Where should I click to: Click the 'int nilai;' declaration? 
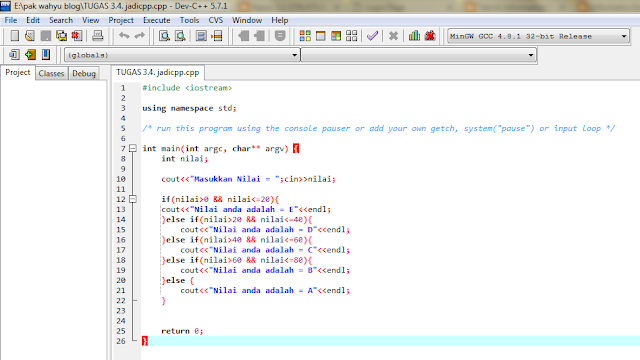pyautogui.click(x=184, y=159)
